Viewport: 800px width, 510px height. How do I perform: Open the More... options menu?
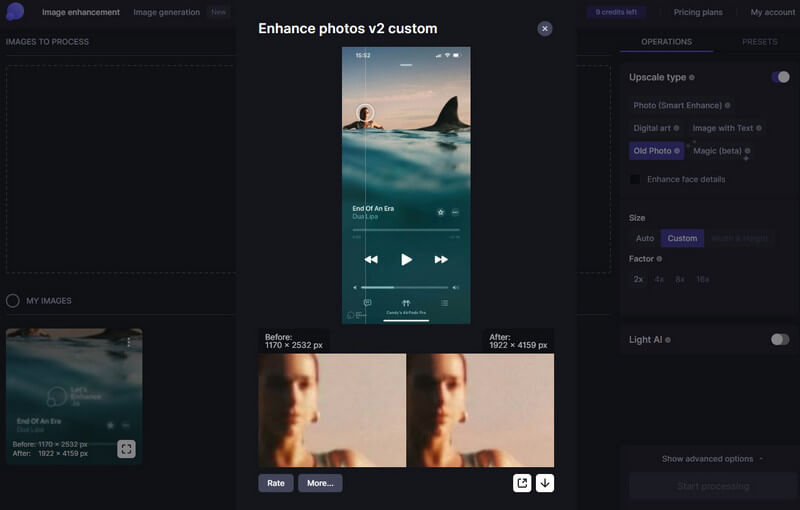pos(320,483)
